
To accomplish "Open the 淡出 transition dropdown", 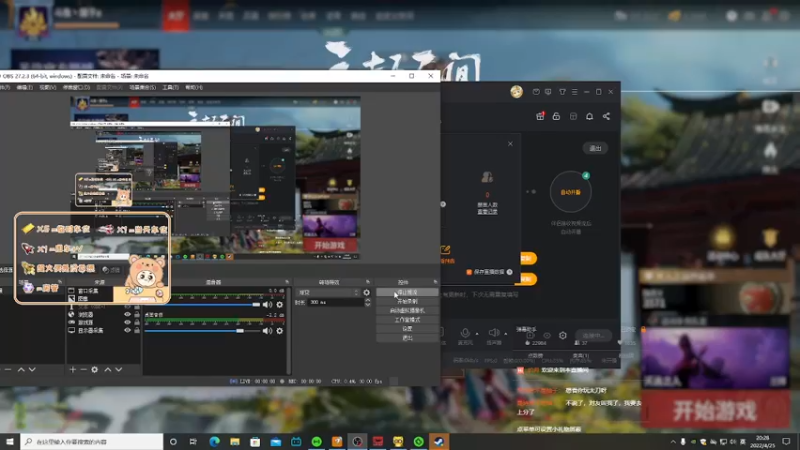I will [328, 292].
